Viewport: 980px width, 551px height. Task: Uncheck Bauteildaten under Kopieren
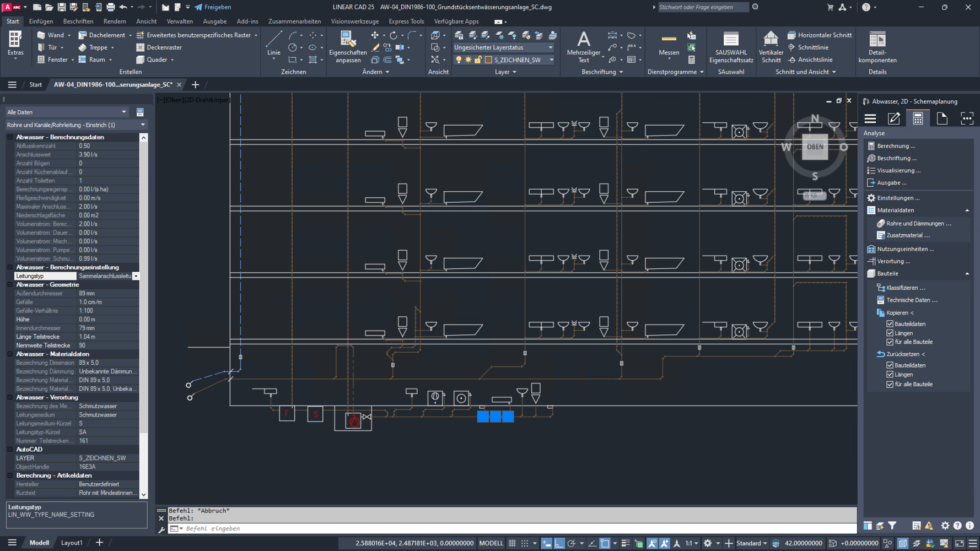coord(890,324)
